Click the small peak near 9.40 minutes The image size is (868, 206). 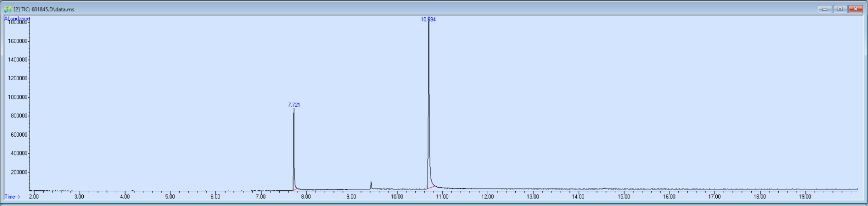tap(371, 185)
